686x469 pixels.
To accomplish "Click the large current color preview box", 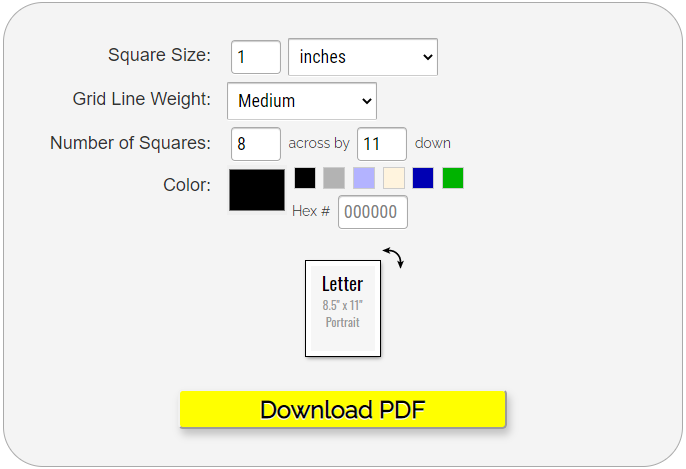I will [x=257, y=190].
